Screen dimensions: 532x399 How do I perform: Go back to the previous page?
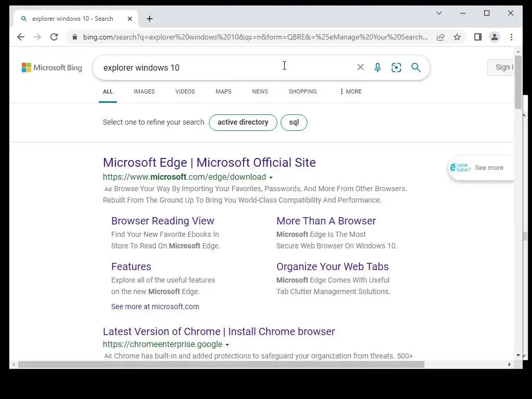[21, 37]
